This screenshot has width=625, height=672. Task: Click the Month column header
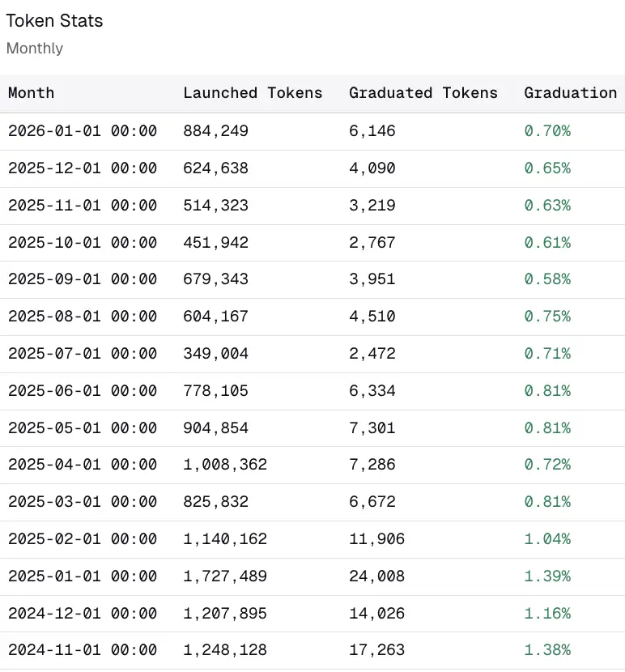pyautogui.click(x=31, y=93)
